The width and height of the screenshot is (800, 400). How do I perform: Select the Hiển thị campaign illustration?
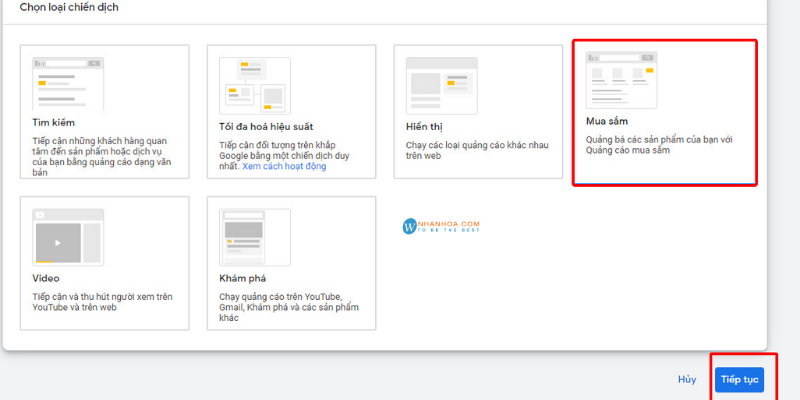click(x=441, y=86)
